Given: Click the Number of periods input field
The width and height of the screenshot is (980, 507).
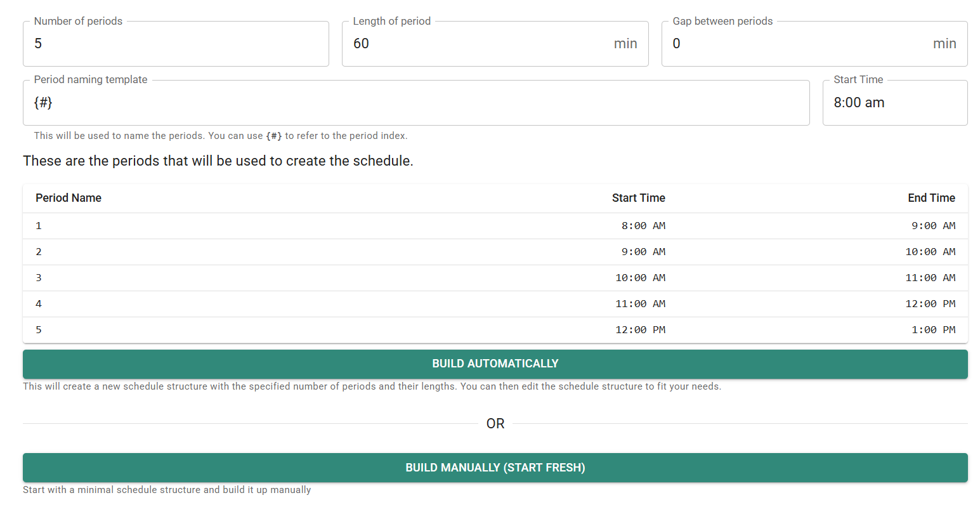Looking at the screenshot, I should [x=176, y=43].
